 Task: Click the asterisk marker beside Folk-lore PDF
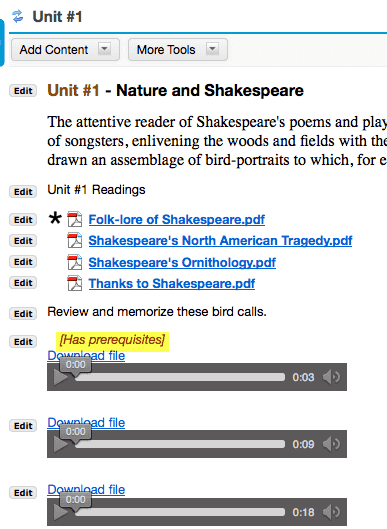[55, 218]
